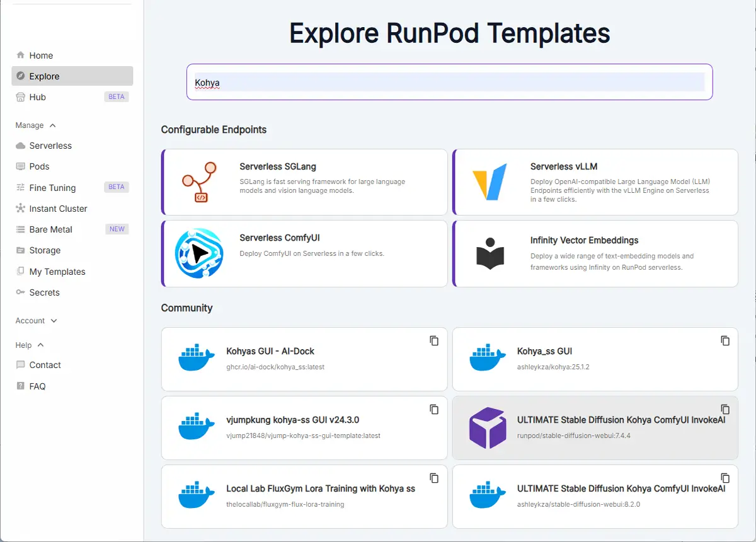The width and height of the screenshot is (756, 542).
Task: Select Explore in the sidebar
Action: click(x=72, y=76)
